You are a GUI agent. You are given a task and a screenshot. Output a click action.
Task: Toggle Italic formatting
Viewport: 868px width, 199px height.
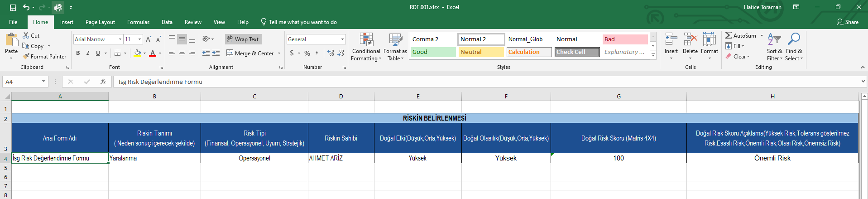pos(88,53)
